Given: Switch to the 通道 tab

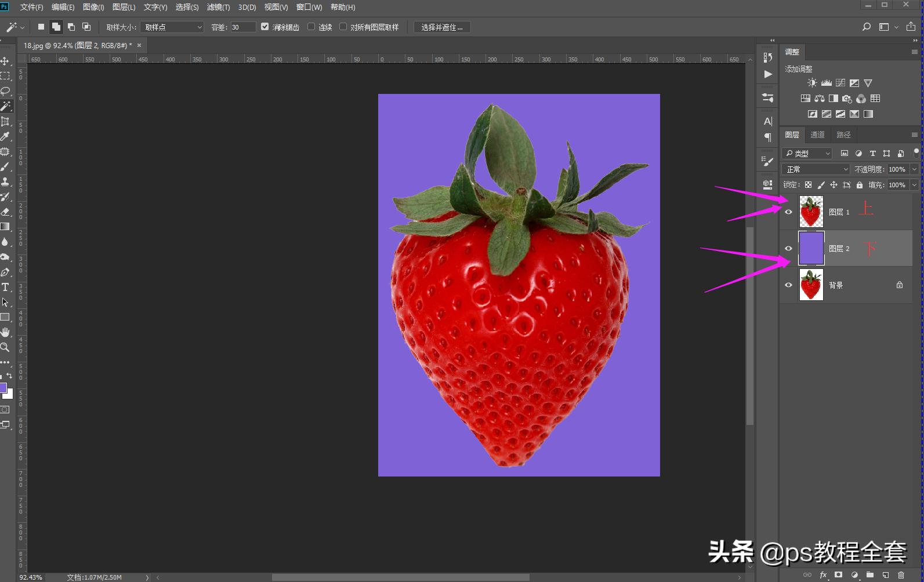Looking at the screenshot, I should pyautogui.click(x=817, y=134).
